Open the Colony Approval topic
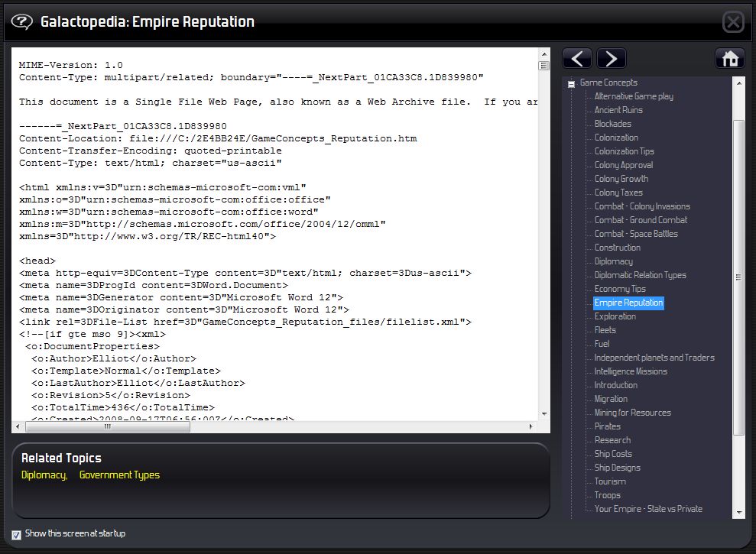The height and width of the screenshot is (554, 756). pos(624,165)
